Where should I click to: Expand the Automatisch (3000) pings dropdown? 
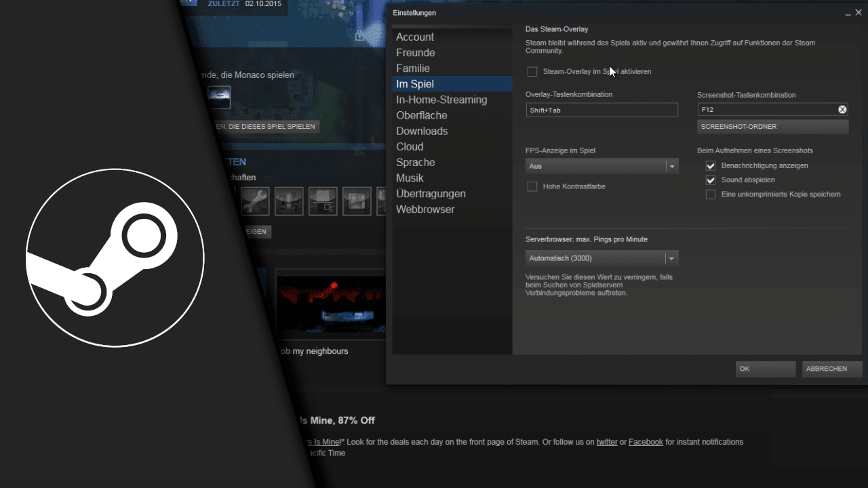click(602, 258)
